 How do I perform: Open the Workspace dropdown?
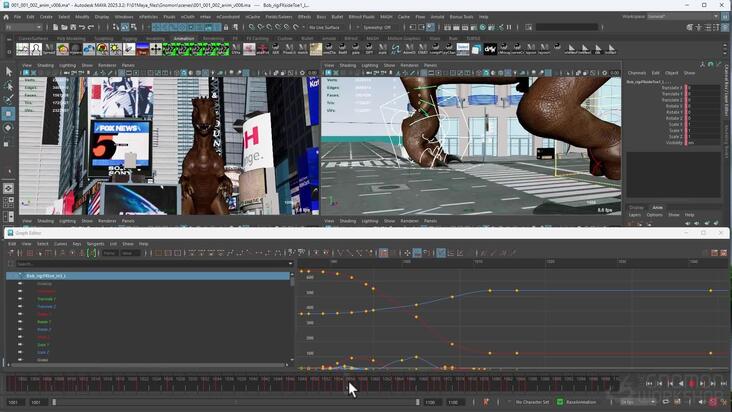pos(683,16)
